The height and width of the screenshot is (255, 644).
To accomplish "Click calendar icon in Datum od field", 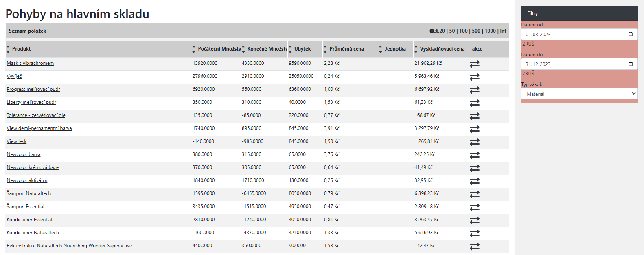I will 631,34.
